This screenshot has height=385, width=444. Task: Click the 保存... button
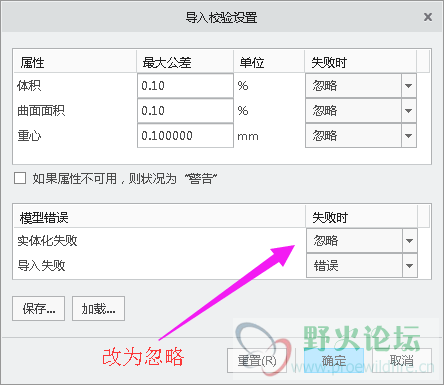[x=39, y=309]
